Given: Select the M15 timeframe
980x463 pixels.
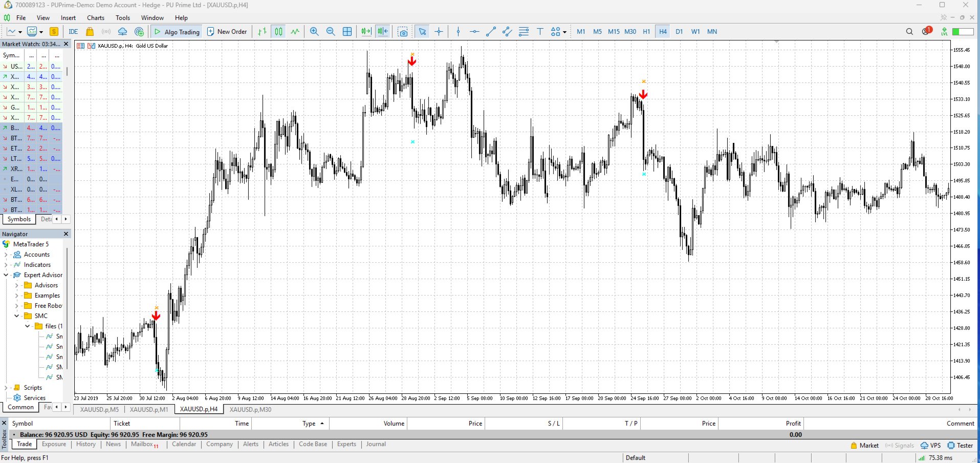Looking at the screenshot, I should tap(614, 32).
